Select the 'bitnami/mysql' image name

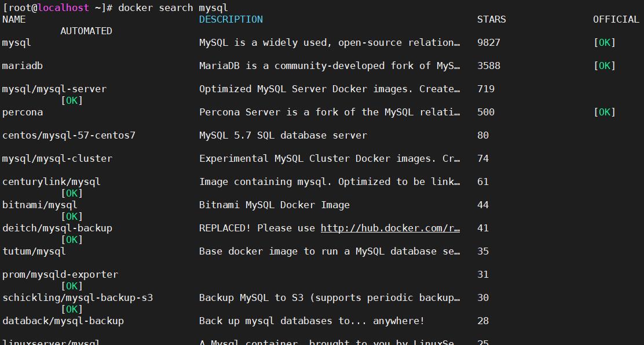[x=40, y=205]
